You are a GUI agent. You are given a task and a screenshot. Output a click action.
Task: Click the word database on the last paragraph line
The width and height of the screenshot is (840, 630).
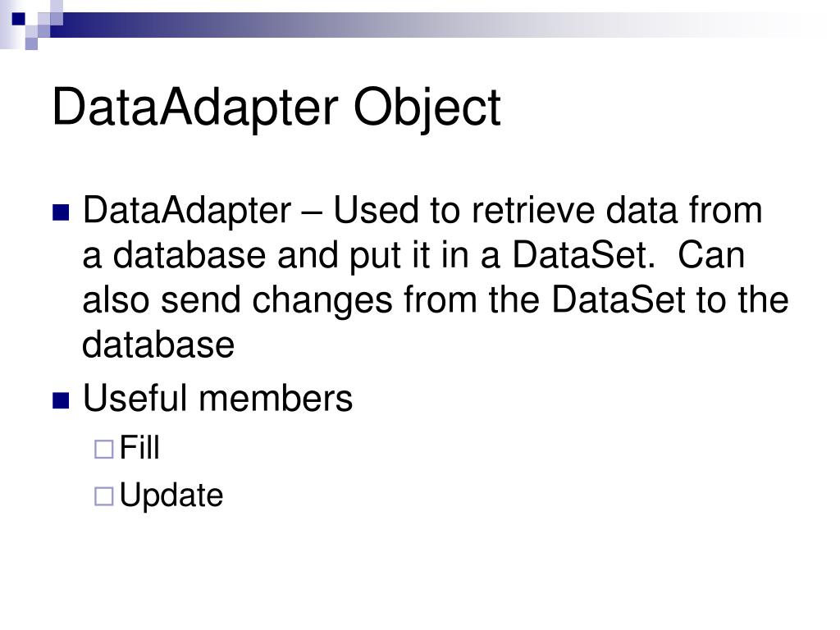click(x=158, y=345)
